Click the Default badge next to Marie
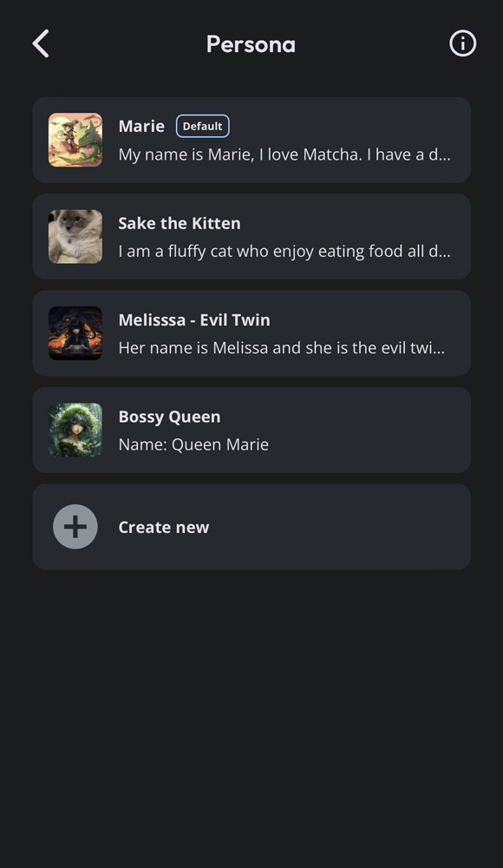 [x=203, y=126]
